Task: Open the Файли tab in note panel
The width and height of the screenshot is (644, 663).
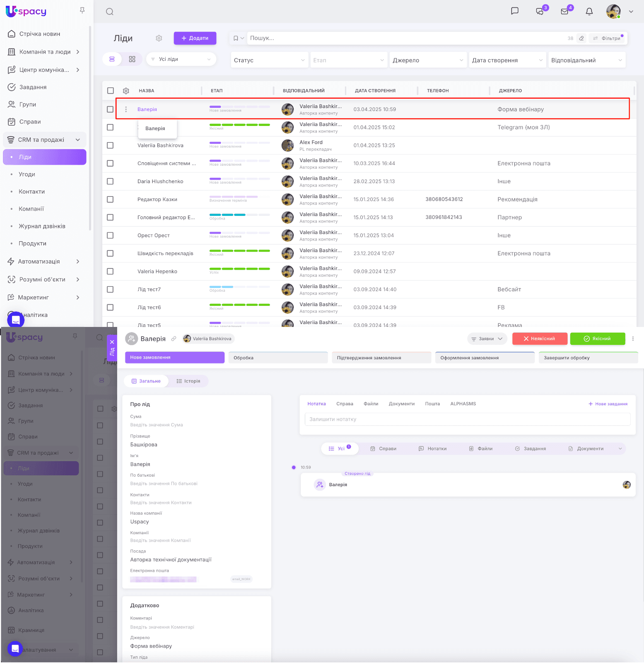Action: [371, 404]
